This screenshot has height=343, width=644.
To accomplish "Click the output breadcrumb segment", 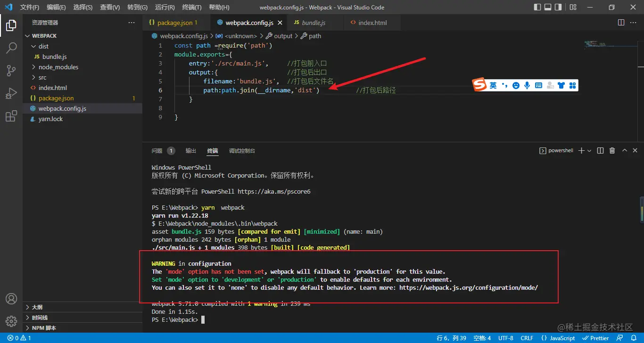I will [x=279, y=36].
